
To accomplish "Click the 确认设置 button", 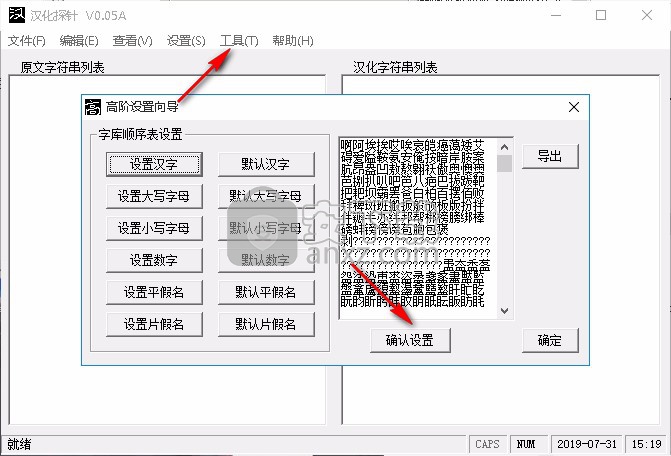I will pyautogui.click(x=409, y=340).
